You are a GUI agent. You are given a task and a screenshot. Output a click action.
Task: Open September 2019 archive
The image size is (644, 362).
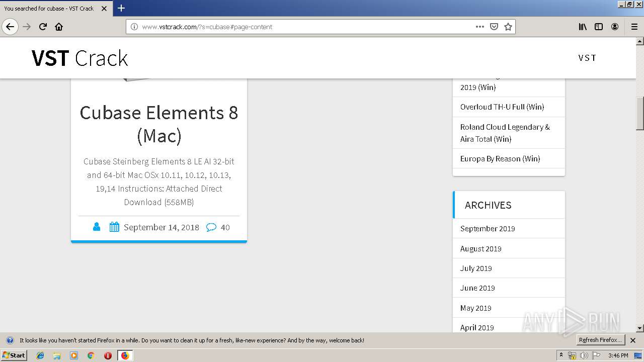[x=488, y=228]
